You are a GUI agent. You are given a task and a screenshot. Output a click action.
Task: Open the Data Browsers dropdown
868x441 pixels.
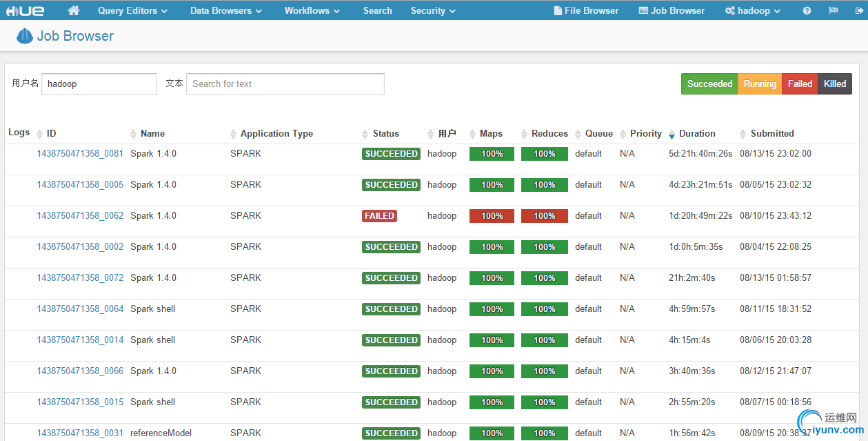226,10
